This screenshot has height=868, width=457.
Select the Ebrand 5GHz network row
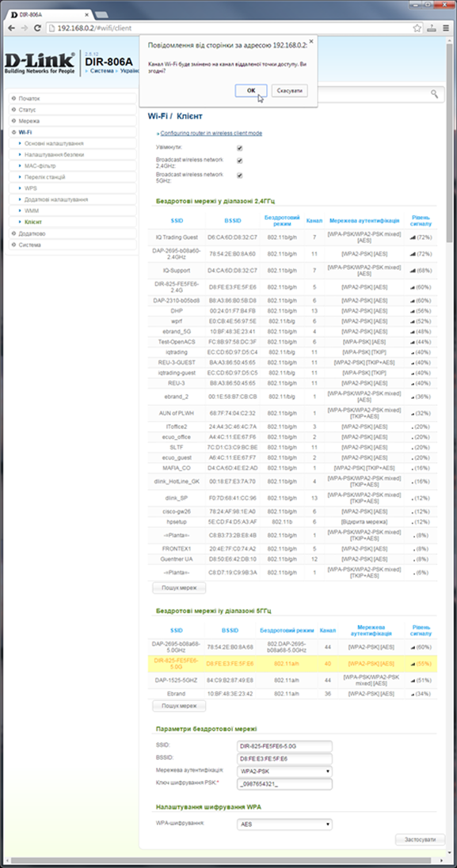click(292, 693)
